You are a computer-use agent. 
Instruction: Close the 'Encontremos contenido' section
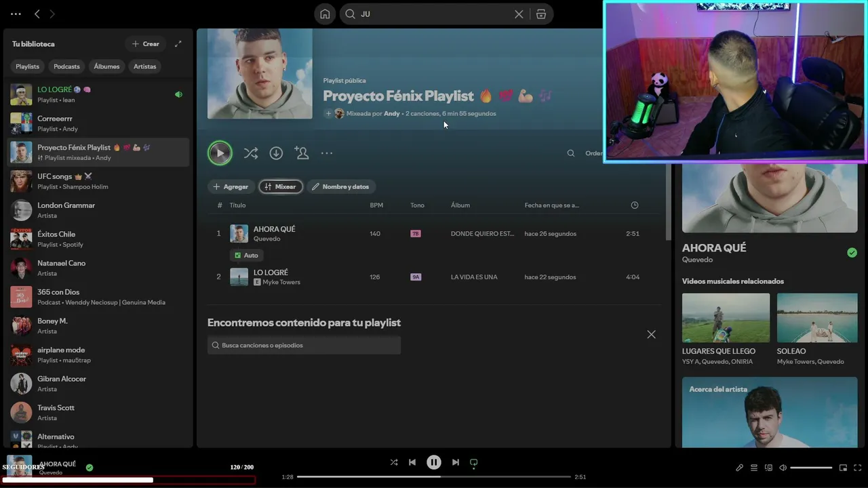[x=651, y=334]
